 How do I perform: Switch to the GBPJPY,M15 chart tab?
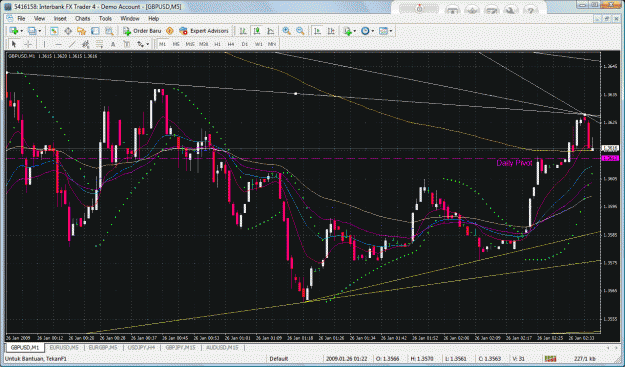pos(181,348)
